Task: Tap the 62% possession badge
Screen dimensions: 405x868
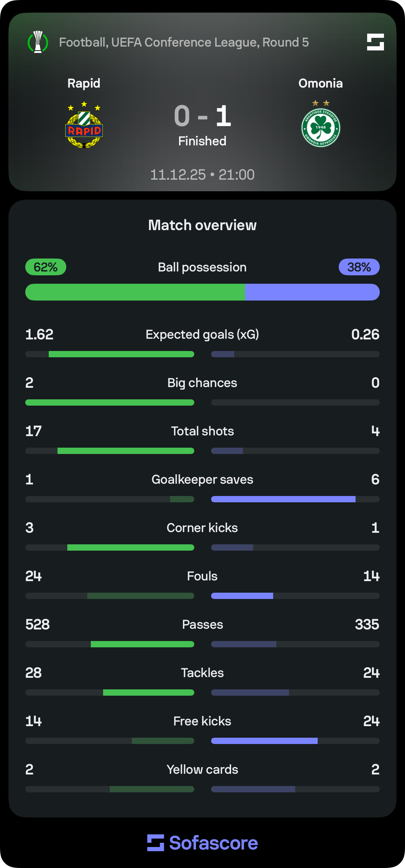Action: (46, 267)
